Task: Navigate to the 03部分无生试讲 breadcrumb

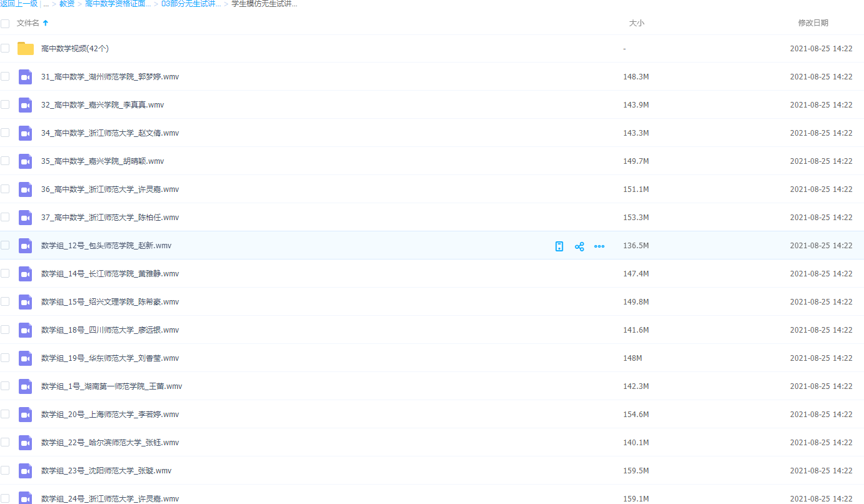Action: coord(191,4)
